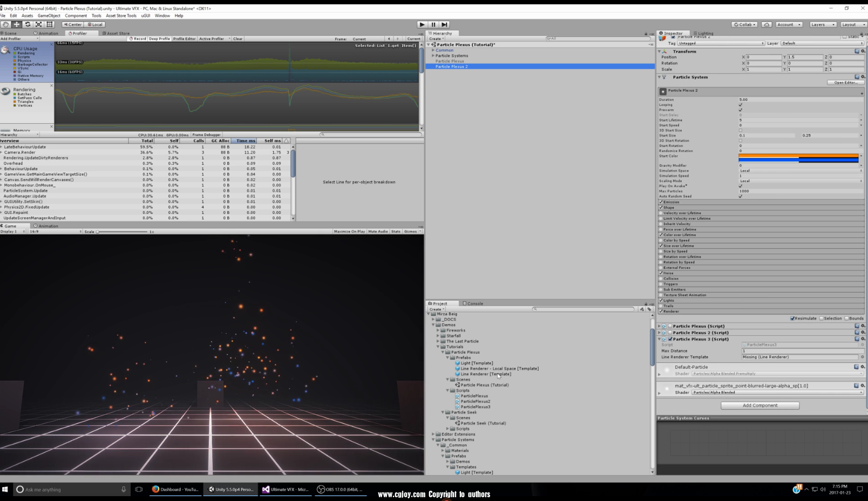
Task: Click Maximize On Play button
Action: pyautogui.click(x=349, y=232)
